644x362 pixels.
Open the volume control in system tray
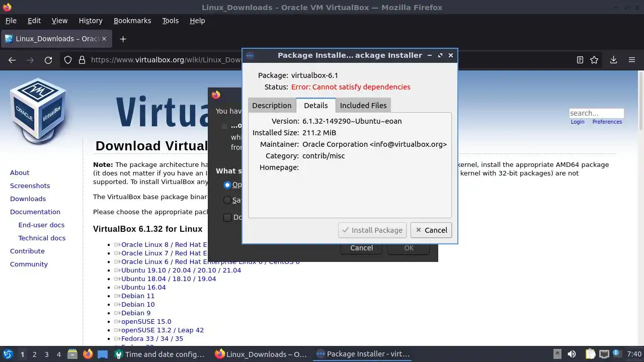[x=572, y=354]
